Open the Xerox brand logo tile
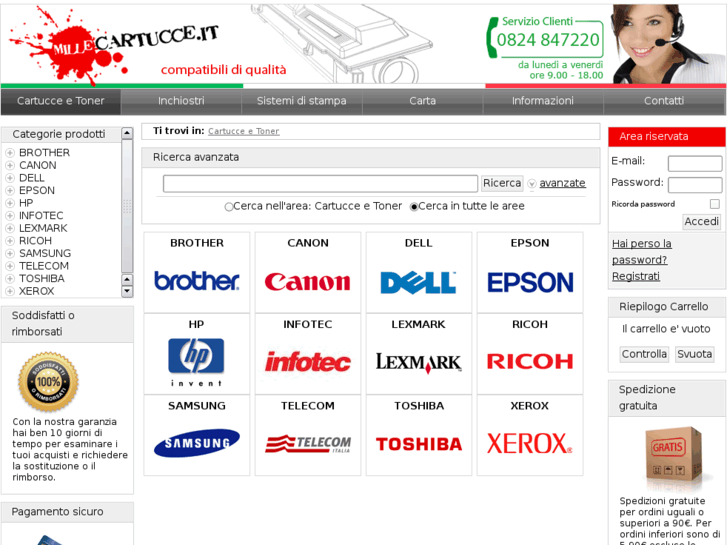This screenshot has height=545, width=727. pos(529,443)
